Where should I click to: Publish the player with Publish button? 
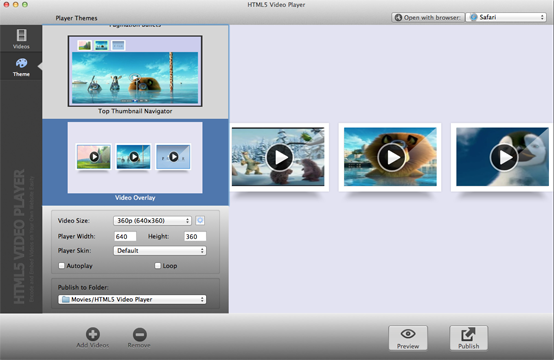[x=468, y=338]
